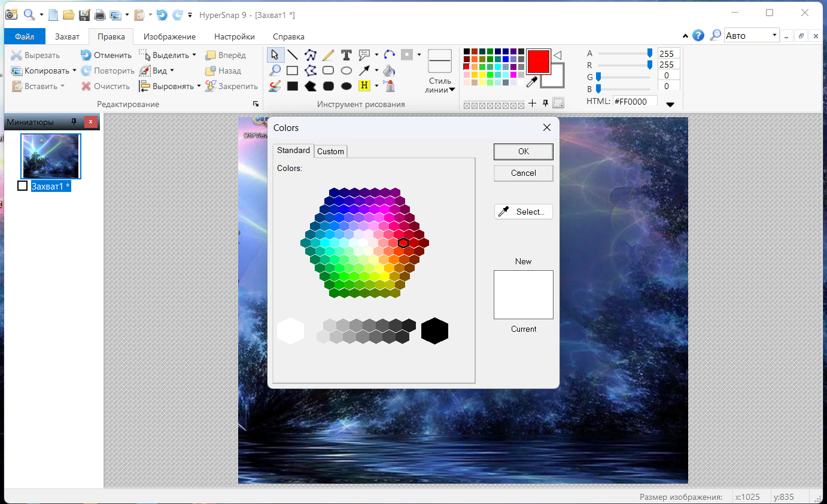Select the filled rectangle tool
827x504 pixels.
pos(292,86)
